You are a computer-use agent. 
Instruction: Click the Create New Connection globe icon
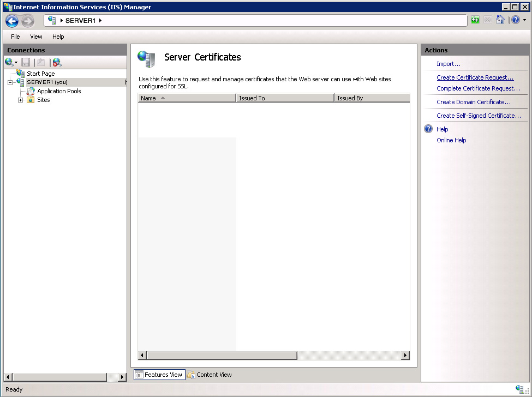[9, 62]
